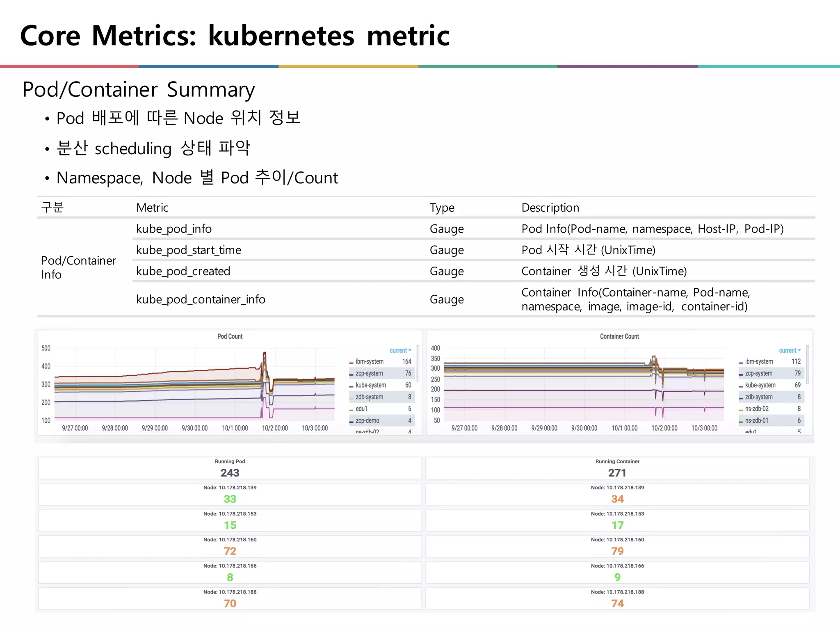Screen dimensions: 840x630
Task: Open the Pod Count panel title menu
Action: (230, 336)
